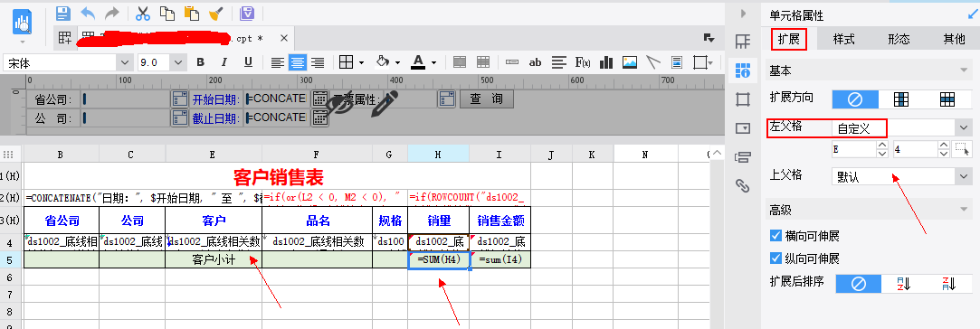The image size is (980, 329).
Task: Select cell containing =sum(I4)
Action: (x=500, y=260)
